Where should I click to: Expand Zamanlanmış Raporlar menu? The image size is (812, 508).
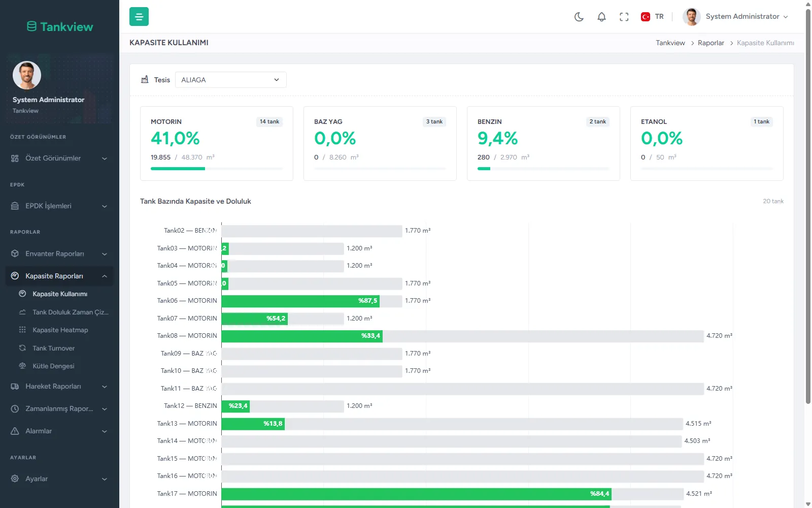[59, 409]
